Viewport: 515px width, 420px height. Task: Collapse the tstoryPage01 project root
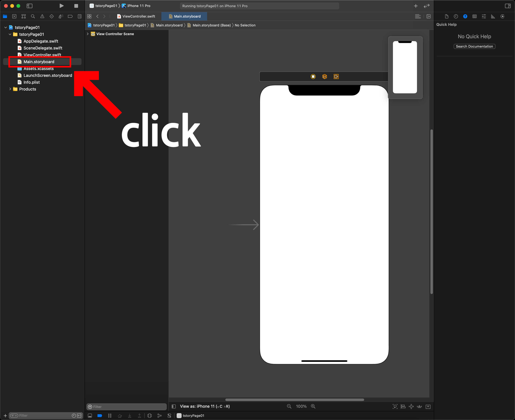(x=6, y=28)
